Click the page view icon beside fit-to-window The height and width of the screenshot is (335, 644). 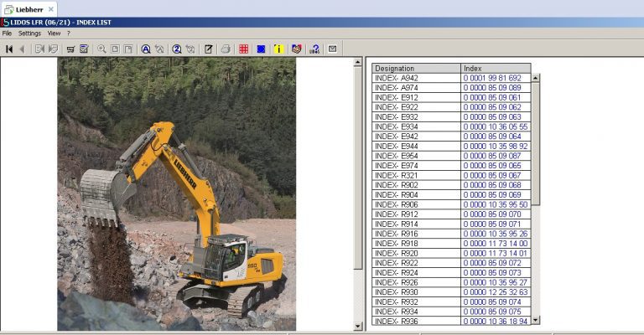point(128,49)
